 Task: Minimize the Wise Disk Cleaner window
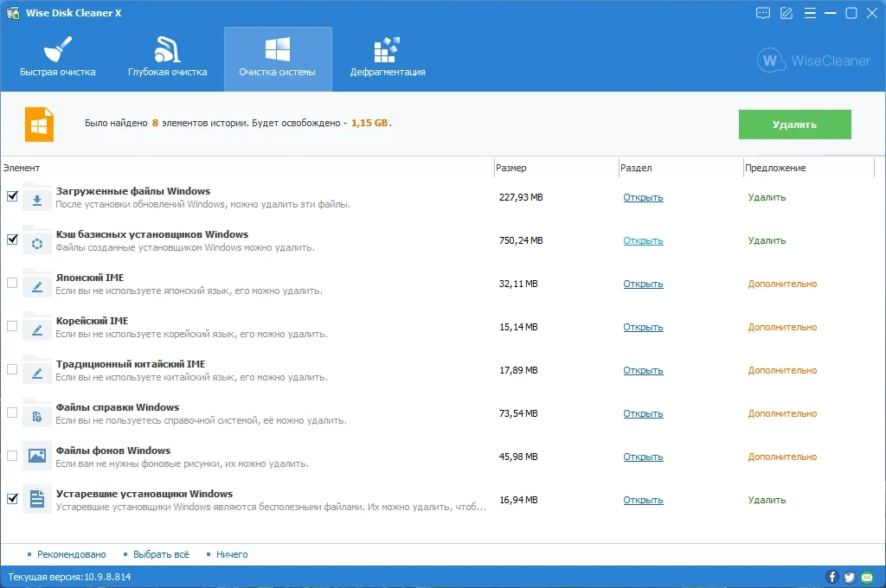pos(830,13)
